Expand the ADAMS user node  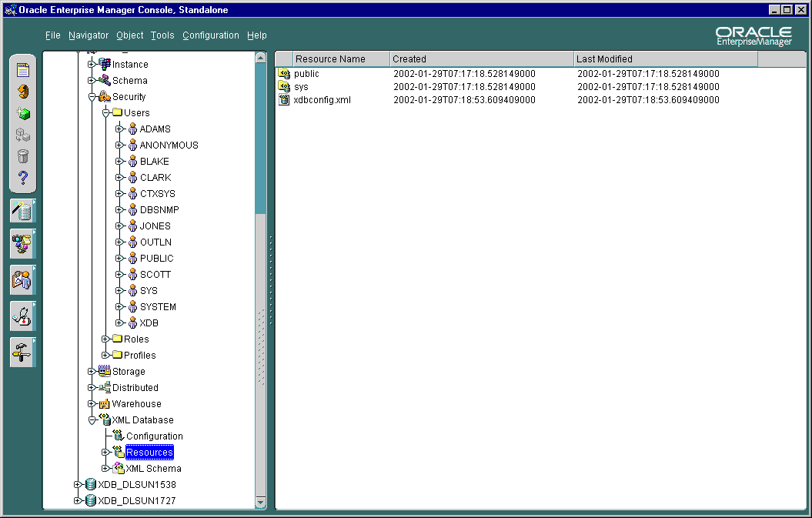(x=120, y=129)
